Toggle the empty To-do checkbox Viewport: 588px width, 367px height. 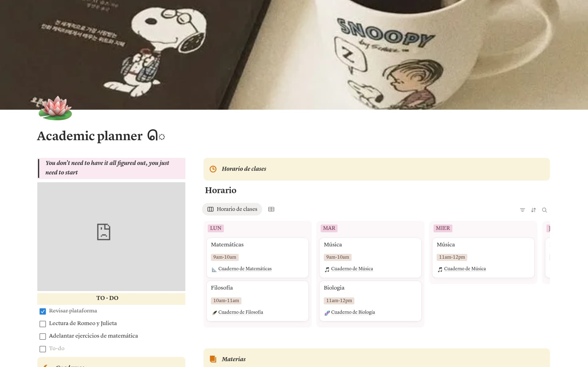[43, 349]
